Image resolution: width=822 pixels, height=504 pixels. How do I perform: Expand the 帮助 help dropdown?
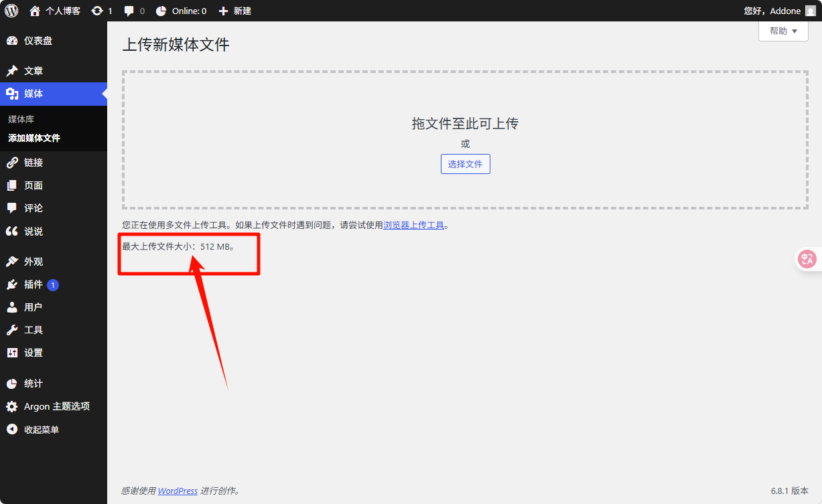(x=783, y=31)
